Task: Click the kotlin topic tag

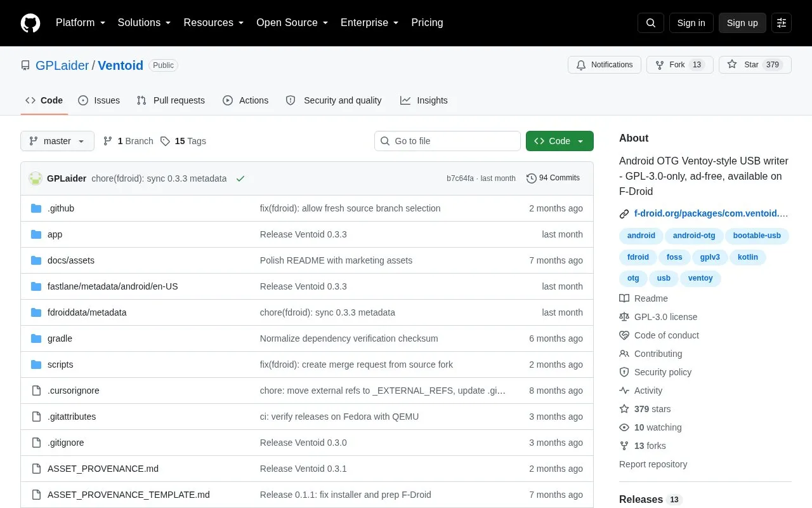Action: [748, 257]
